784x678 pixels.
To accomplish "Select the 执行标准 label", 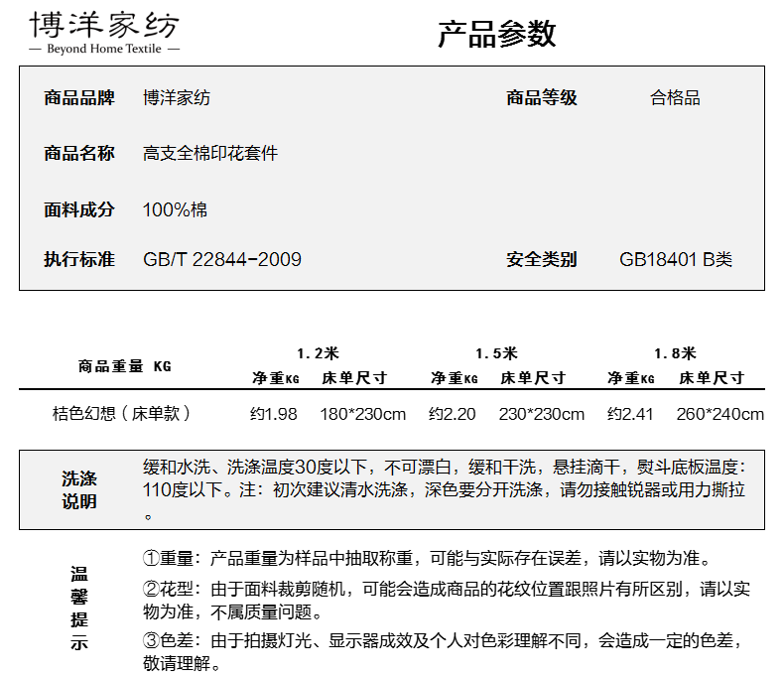I will point(79,259).
